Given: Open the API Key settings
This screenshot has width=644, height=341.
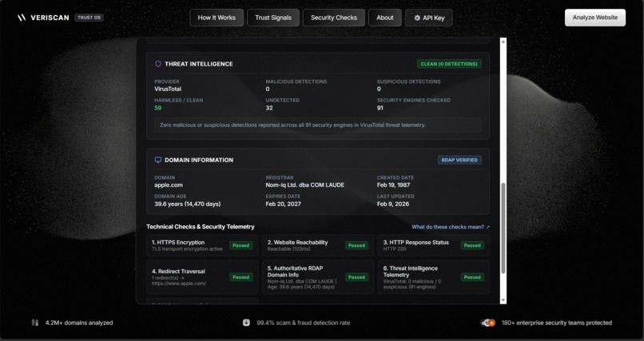Looking at the screenshot, I should pos(429,18).
